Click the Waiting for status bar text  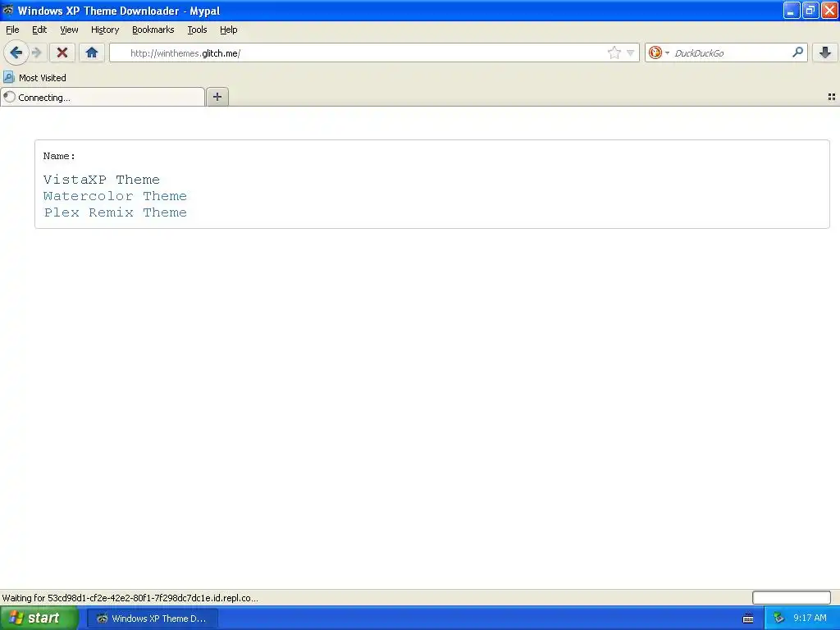130,598
